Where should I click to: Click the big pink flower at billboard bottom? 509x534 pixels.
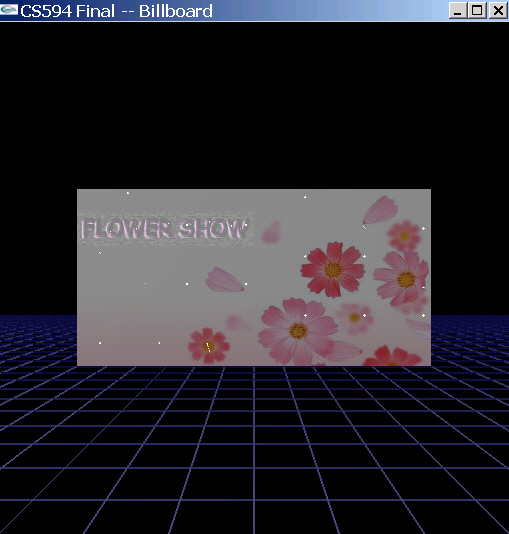(297, 331)
